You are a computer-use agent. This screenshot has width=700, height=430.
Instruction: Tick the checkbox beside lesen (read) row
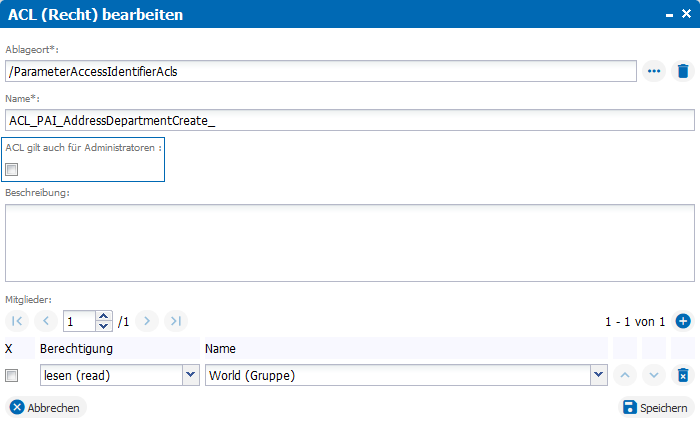point(12,376)
